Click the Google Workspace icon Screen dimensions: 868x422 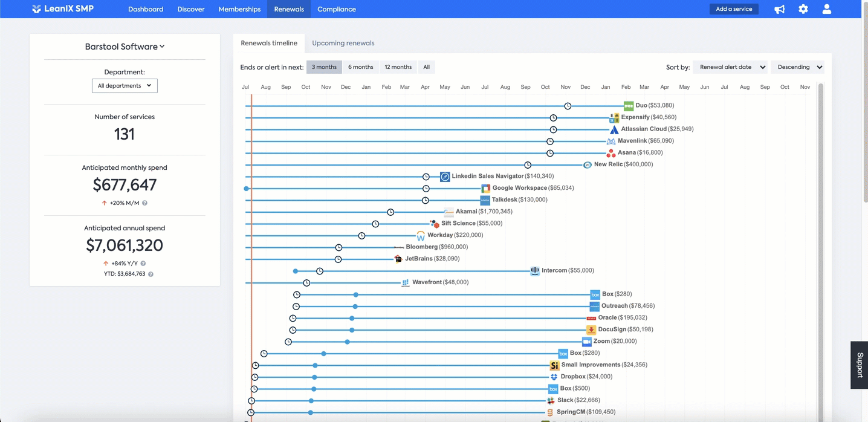pyautogui.click(x=485, y=189)
